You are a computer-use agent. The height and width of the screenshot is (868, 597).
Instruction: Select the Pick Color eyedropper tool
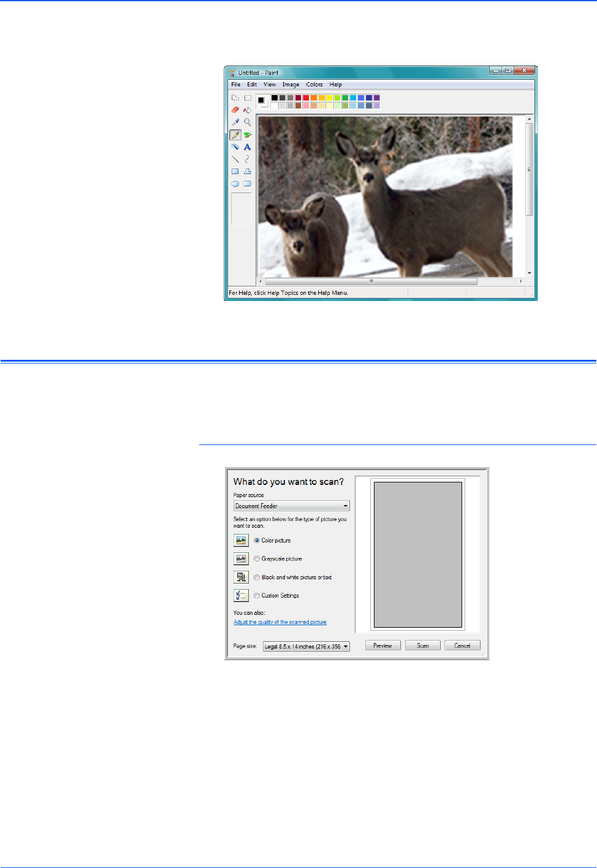point(235,122)
